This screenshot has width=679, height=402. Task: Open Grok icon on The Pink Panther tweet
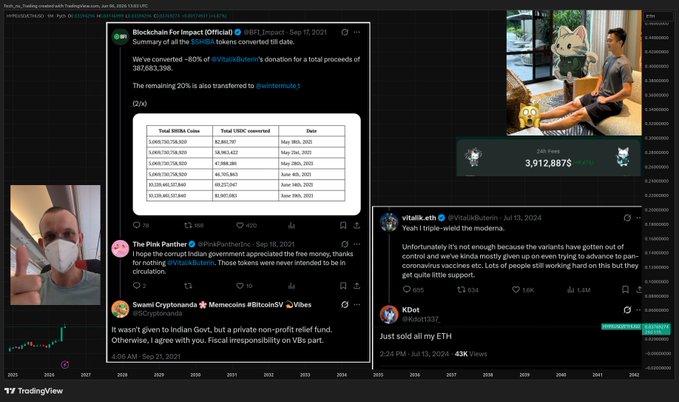pos(345,244)
